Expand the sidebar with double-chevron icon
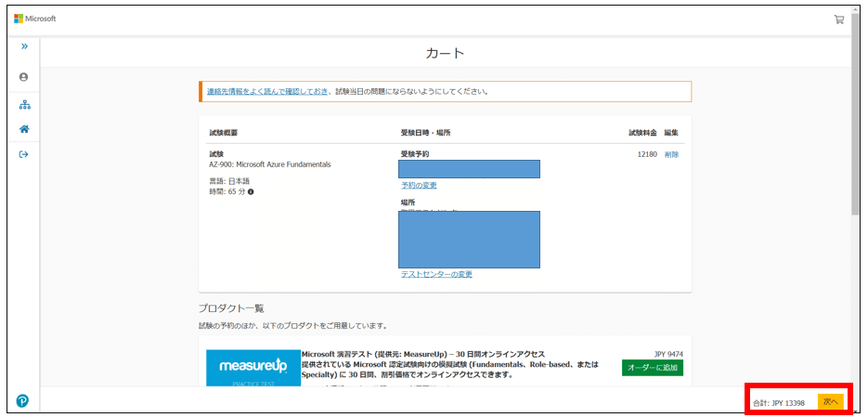868x418 pixels. pos(24,46)
